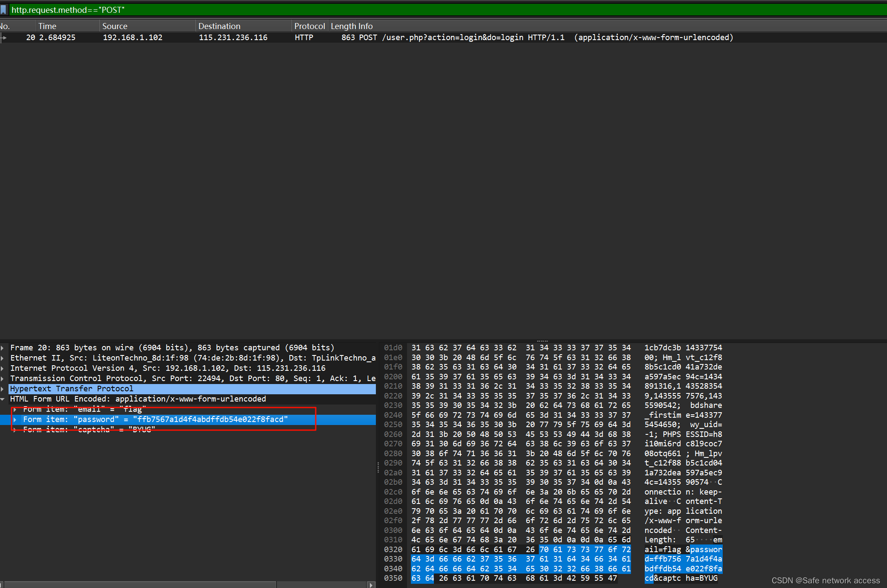Expand the password form item
Image resolution: width=887 pixels, height=588 pixels.
[x=15, y=419]
